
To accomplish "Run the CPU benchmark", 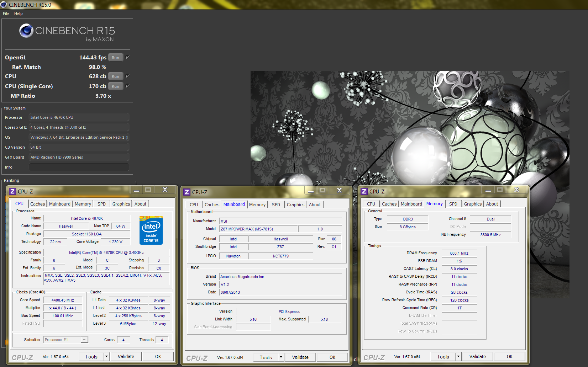I will [116, 76].
